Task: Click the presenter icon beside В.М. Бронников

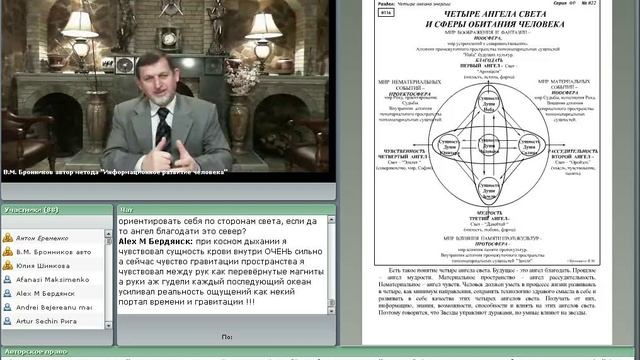Action: click(x=8, y=251)
